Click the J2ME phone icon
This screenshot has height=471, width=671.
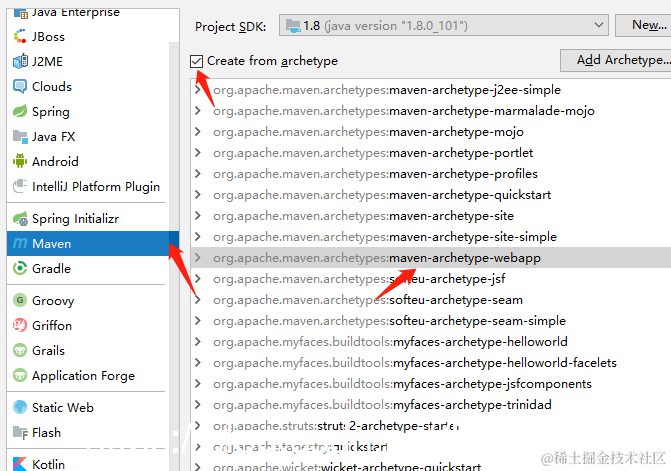point(20,62)
